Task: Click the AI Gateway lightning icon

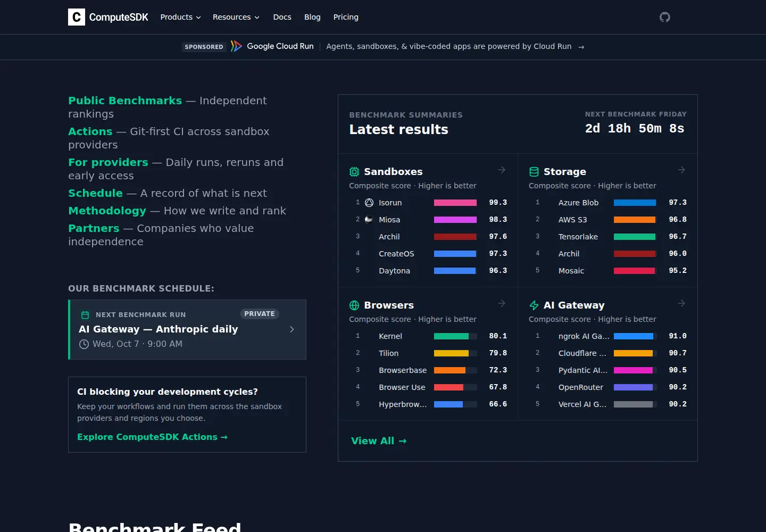Action: (x=534, y=305)
